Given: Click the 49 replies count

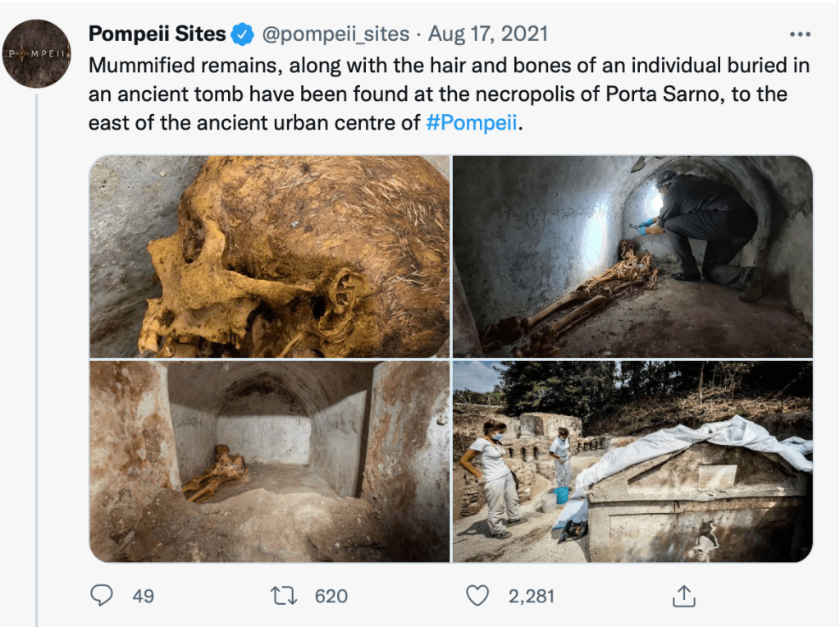Looking at the screenshot, I should [143, 597].
